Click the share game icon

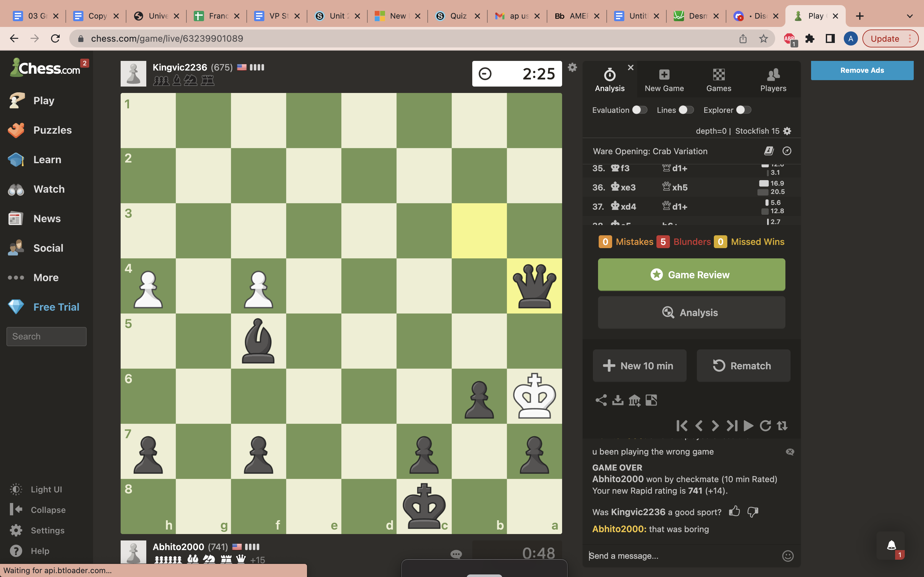click(601, 400)
